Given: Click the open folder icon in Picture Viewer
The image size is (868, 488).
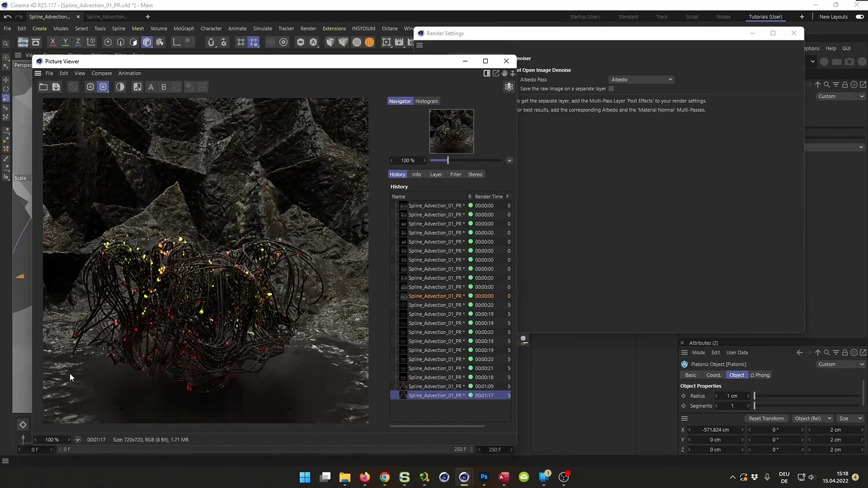Looking at the screenshot, I should 43,87.
